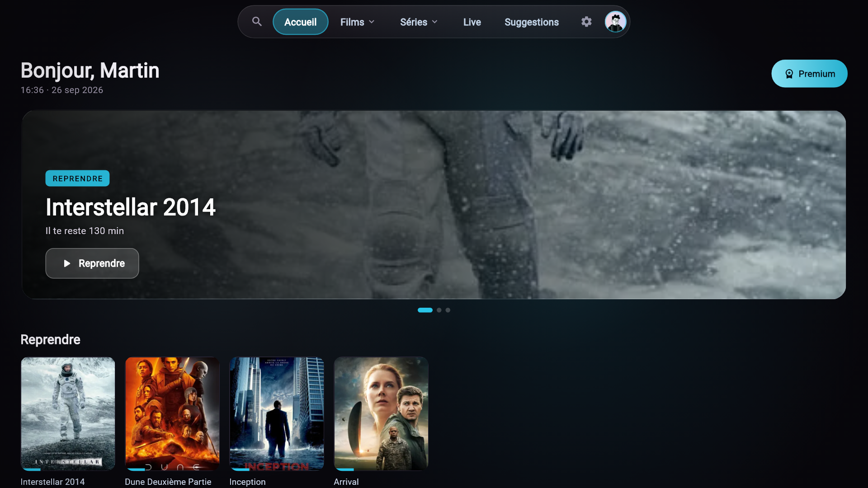The image size is (868, 488).
Task: Click the 'Arrival' caption below poster
Action: [x=346, y=482]
